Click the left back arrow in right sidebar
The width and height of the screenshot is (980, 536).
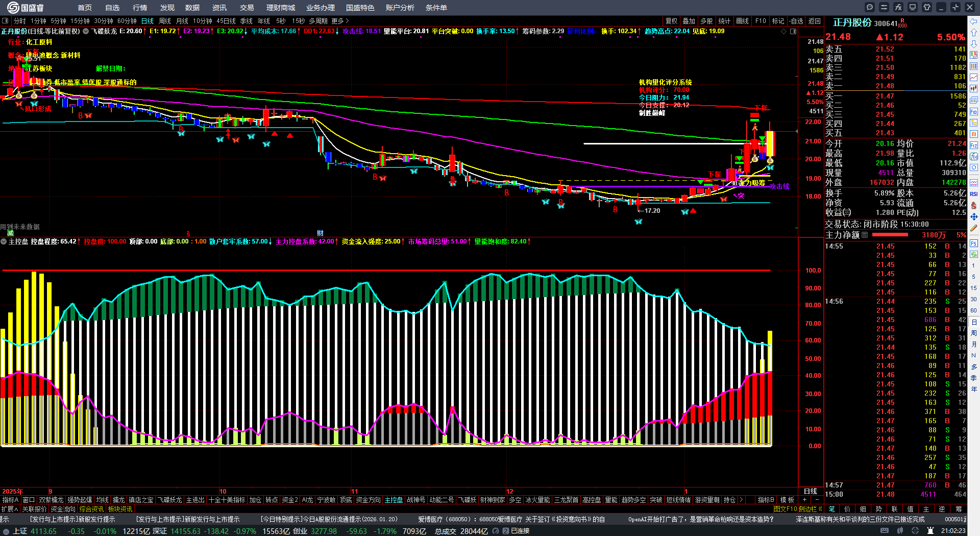pos(974,21)
